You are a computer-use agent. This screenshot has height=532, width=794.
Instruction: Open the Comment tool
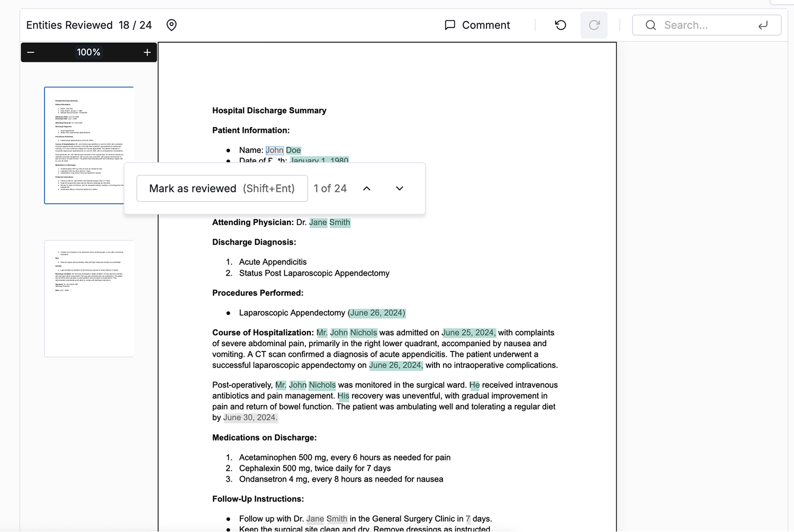tap(477, 25)
